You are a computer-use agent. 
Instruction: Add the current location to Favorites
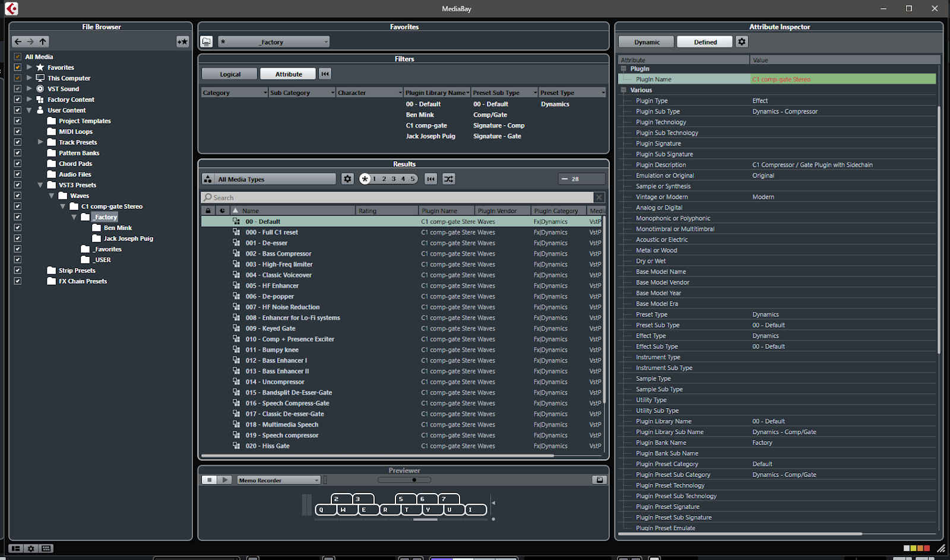tap(182, 42)
